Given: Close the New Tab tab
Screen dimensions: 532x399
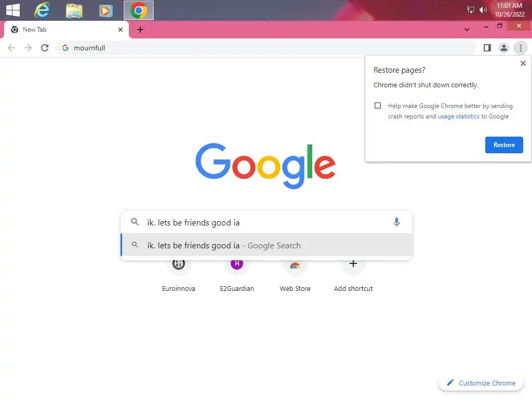Looking at the screenshot, I should pyautogui.click(x=121, y=30).
